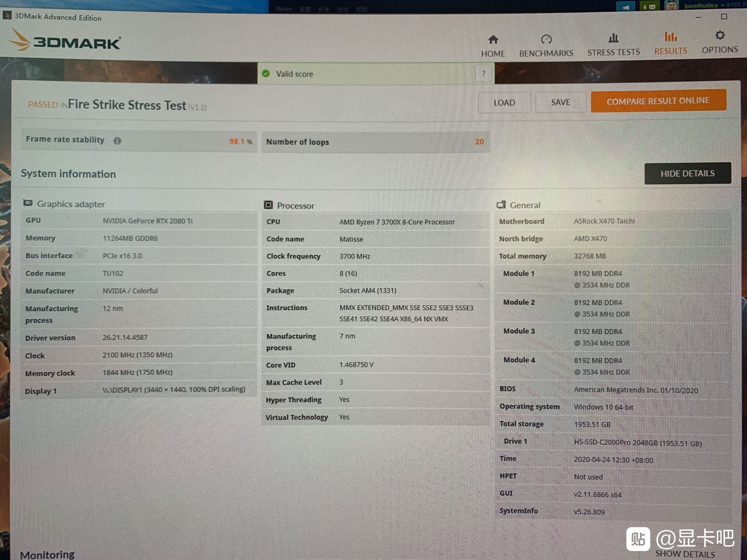Screen dimensions: 747x560
Task: Click the General section icon
Action: pyautogui.click(x=501, y=205)
